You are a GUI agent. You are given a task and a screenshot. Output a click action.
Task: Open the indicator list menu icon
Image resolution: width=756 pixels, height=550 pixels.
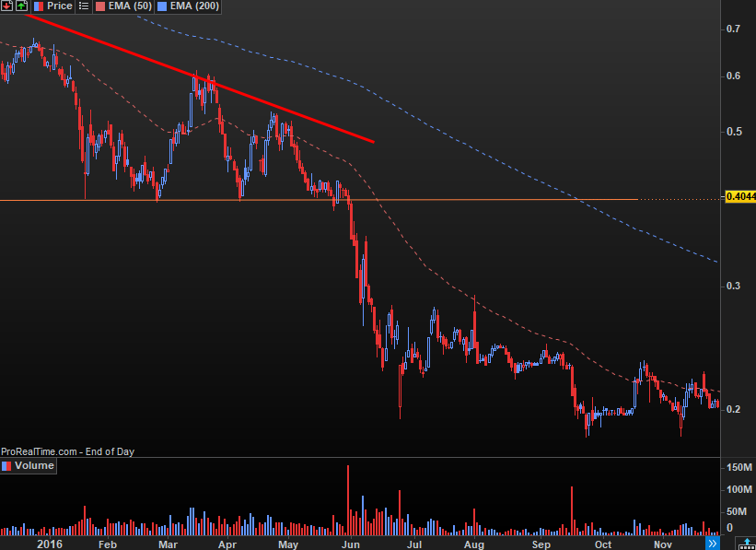tap(84, 6)
